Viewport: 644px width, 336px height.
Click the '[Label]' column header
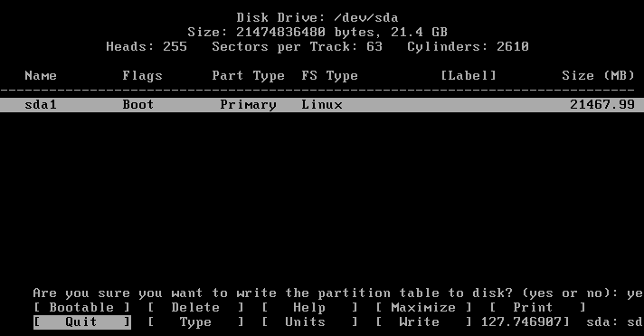point(469,76)
